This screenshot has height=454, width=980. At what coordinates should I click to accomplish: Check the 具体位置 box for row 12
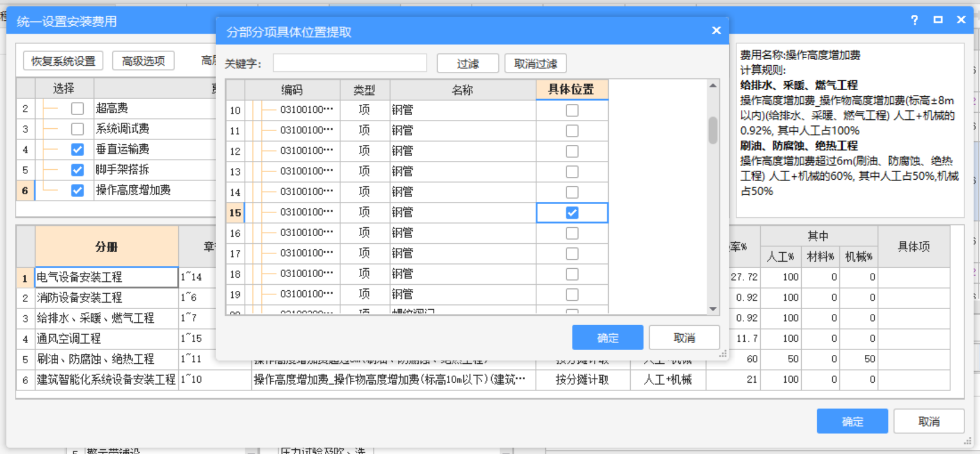572,151
